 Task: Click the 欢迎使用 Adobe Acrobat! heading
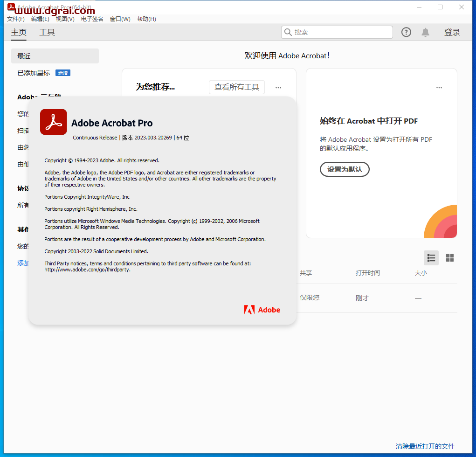point(287,55)
